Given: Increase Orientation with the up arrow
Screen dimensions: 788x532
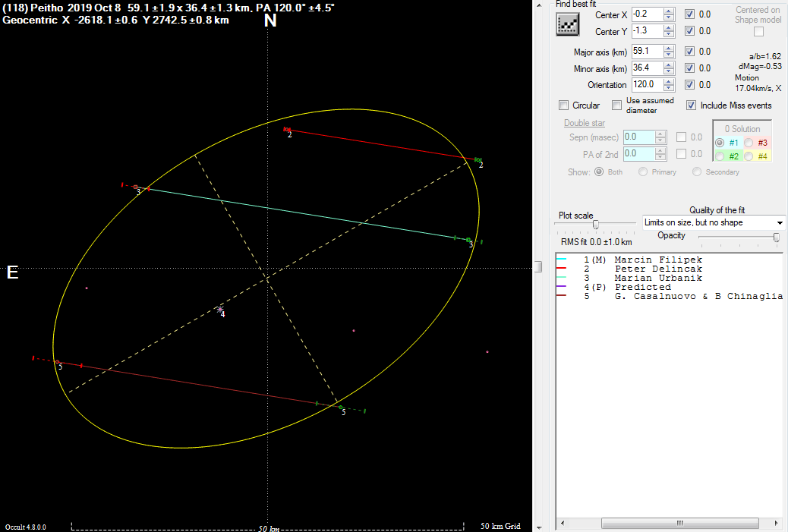Looking at the screenshot, I should (x=669, y=81).
